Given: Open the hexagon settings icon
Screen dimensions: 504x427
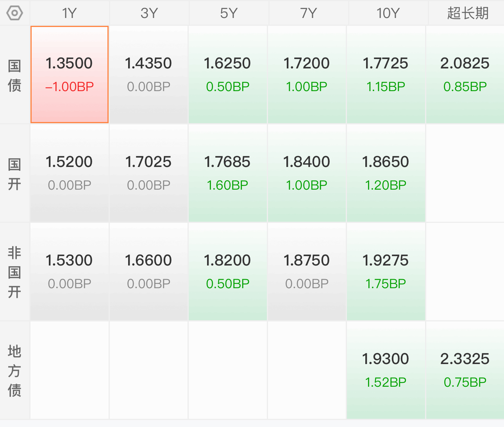Looking at the screenshot, I should [x=15, y=13].
